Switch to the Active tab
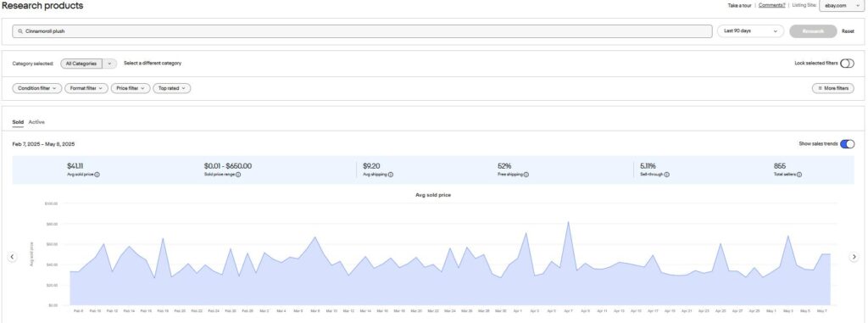 tap(36, 122)
